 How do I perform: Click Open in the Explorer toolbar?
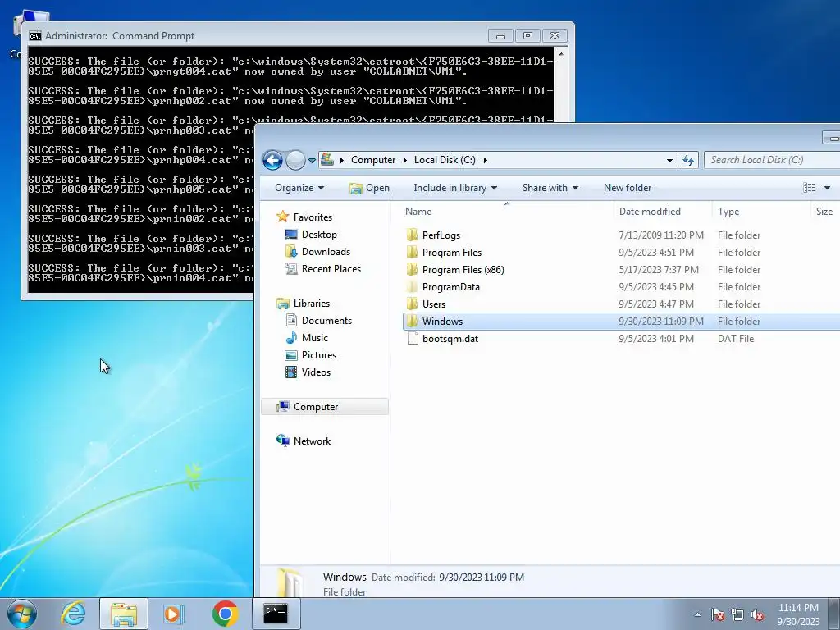pos(369,188)
